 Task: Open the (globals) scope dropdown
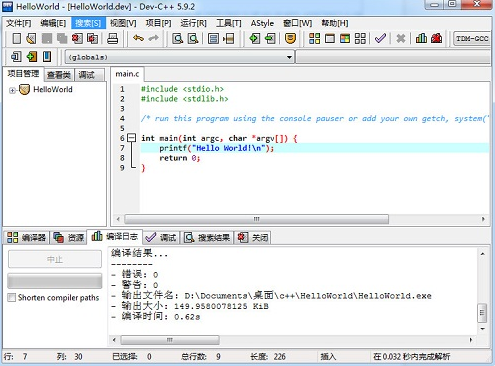coord(179,57)
